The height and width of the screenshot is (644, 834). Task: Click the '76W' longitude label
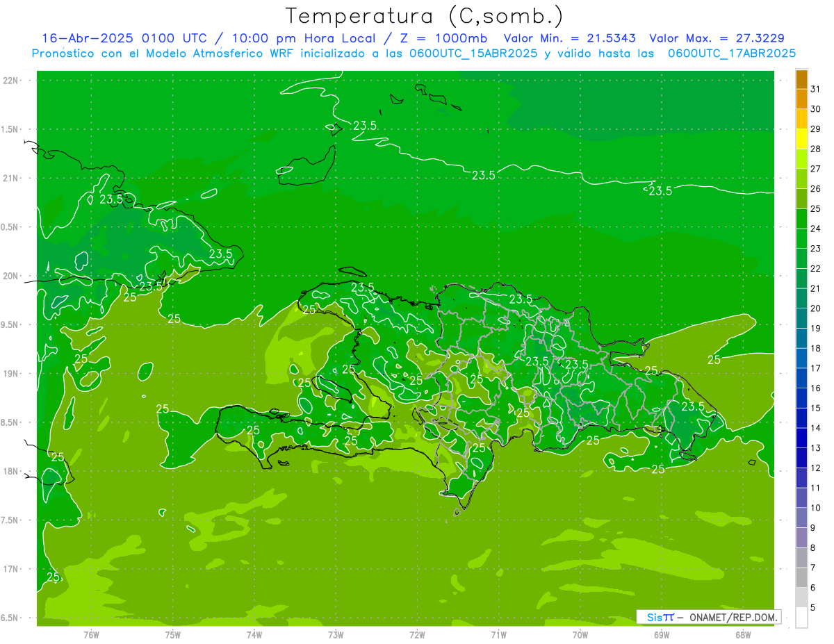coord(91,635)
